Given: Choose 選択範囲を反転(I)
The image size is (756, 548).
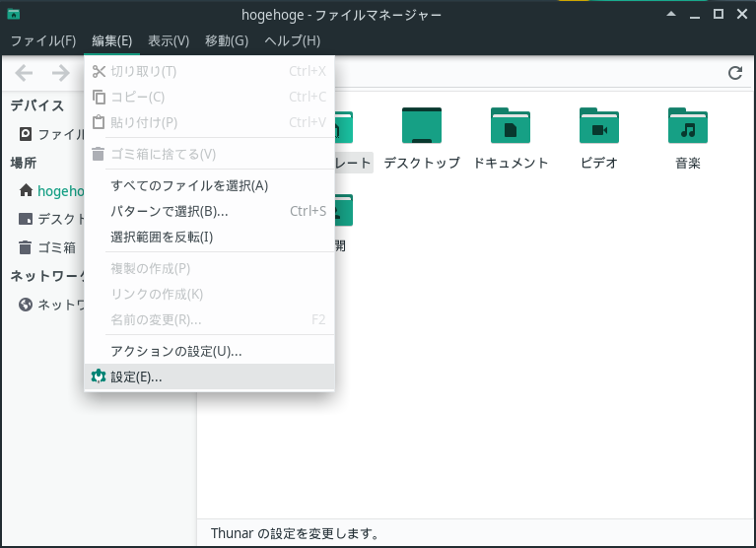Looking at the screenshot, I should [x=209, y=237].
